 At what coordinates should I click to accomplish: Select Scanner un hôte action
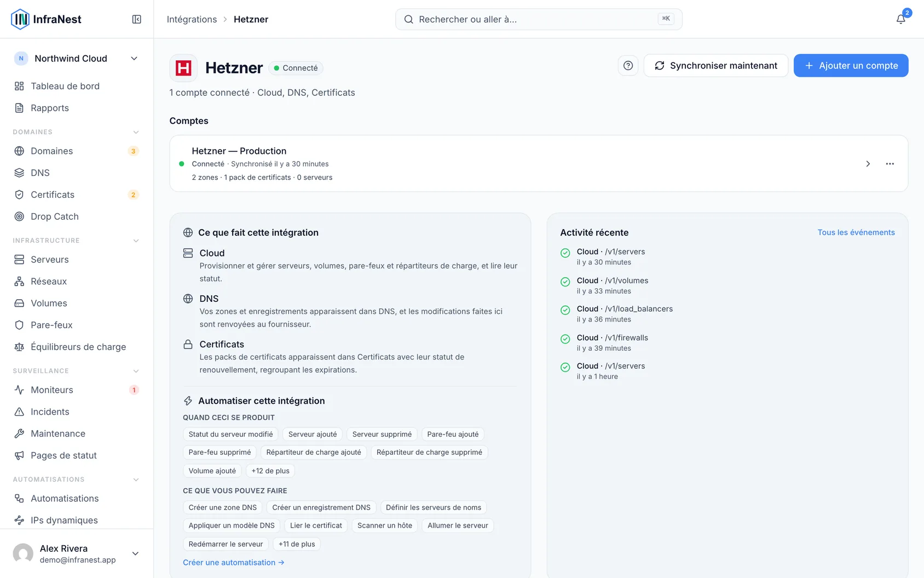[x=385, y=526]
